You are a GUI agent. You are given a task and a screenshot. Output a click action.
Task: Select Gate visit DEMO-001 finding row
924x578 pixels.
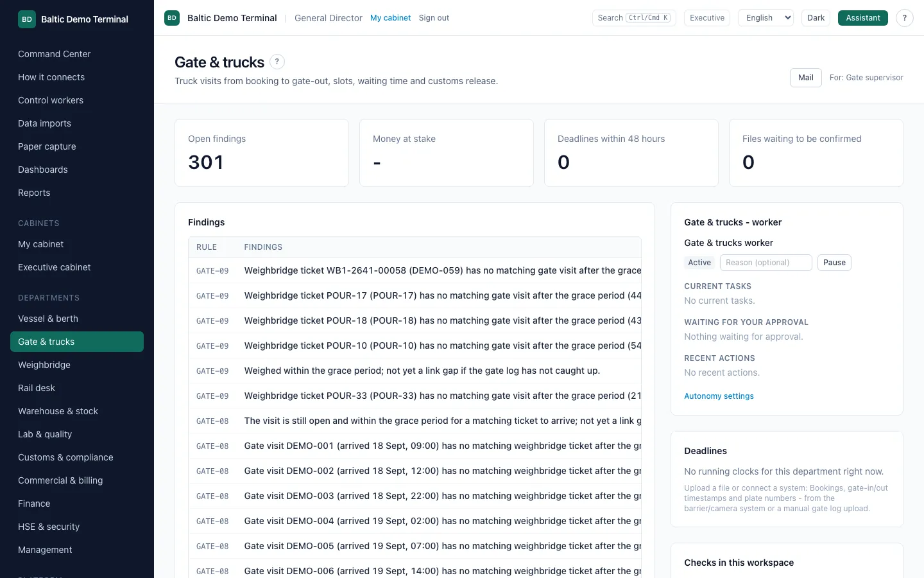coord(415,446)
